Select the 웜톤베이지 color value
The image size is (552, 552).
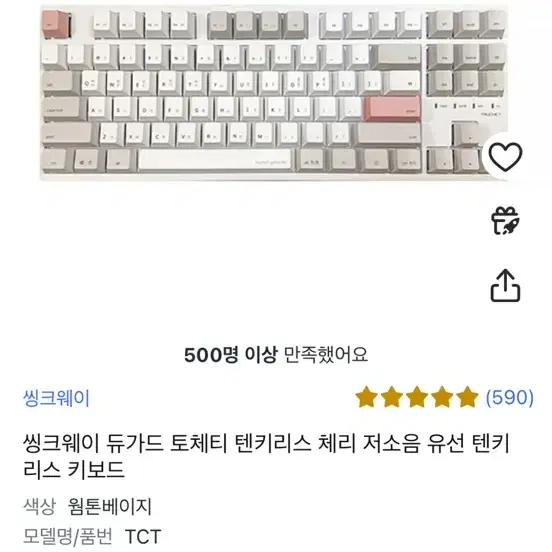(x=109, y=506)
